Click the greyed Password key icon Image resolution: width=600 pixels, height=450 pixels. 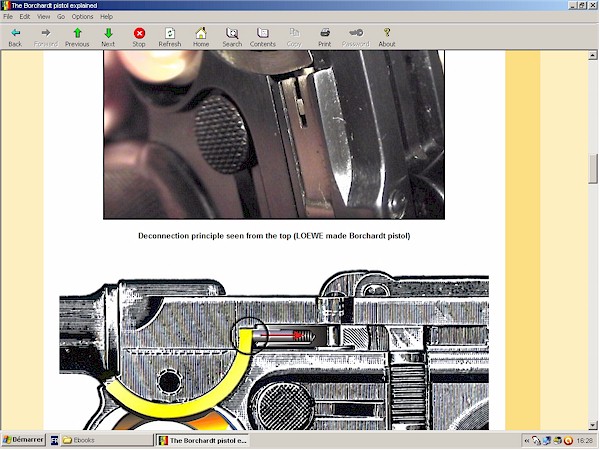(356, 38)
